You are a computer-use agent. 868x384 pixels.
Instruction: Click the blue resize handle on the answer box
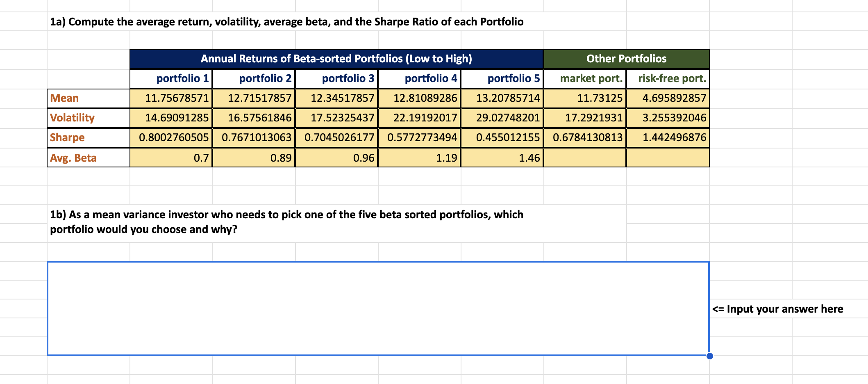[709, 356]
